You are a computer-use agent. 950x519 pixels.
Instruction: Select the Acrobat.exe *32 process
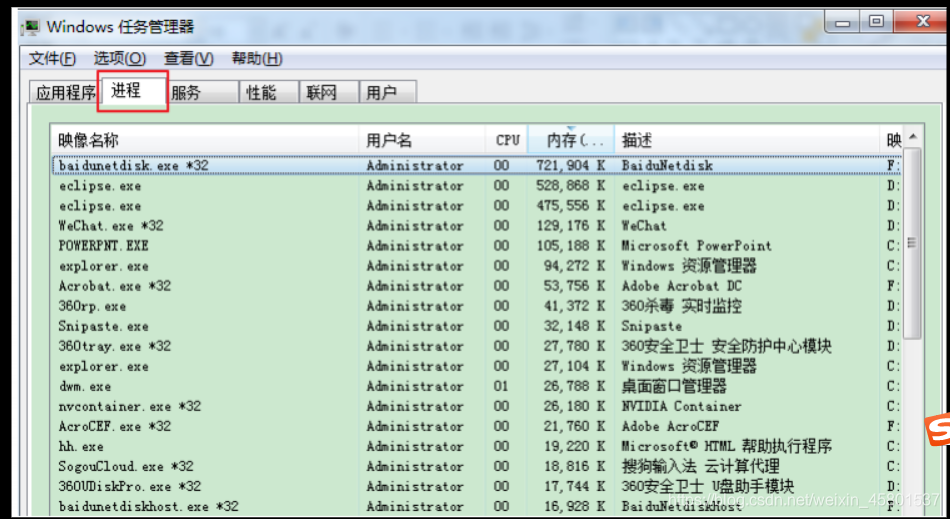(x=477, y=286)
